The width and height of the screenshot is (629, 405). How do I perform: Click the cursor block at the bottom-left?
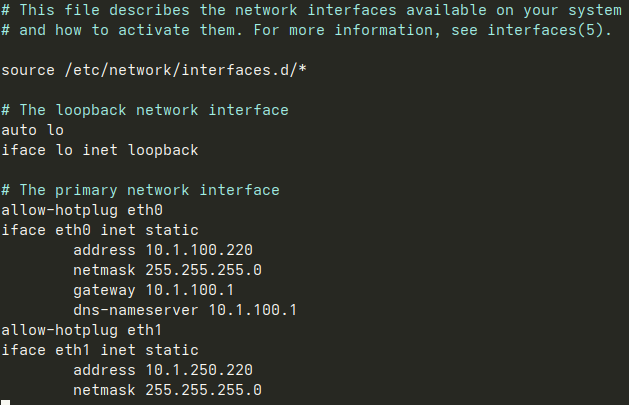pyautogui.click(x=6, y=402)
